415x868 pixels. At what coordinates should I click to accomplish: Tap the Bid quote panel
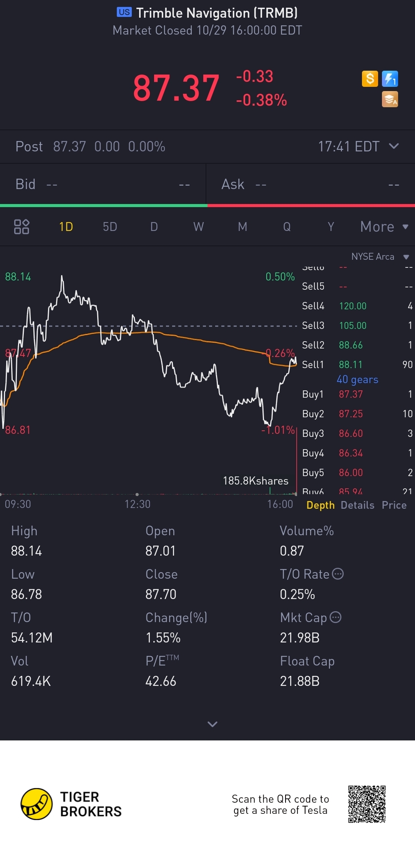coord(103,184)
